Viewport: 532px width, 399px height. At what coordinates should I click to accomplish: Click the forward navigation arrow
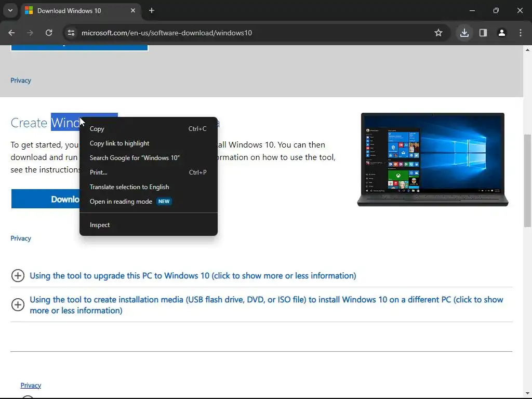pyautogui.click(x=30, y=33)
